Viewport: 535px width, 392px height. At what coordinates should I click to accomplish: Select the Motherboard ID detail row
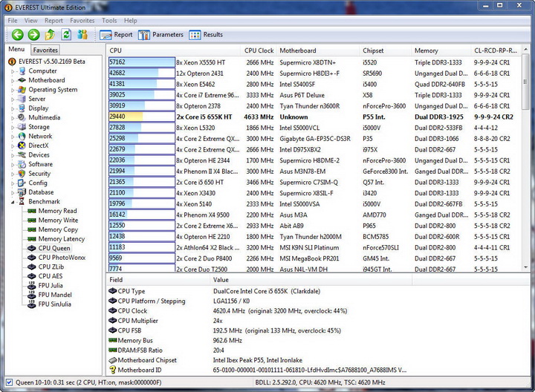pos(259,370)
